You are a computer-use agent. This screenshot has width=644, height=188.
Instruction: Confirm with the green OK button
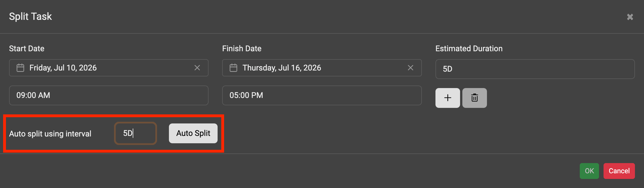click(x=589, y=171)
